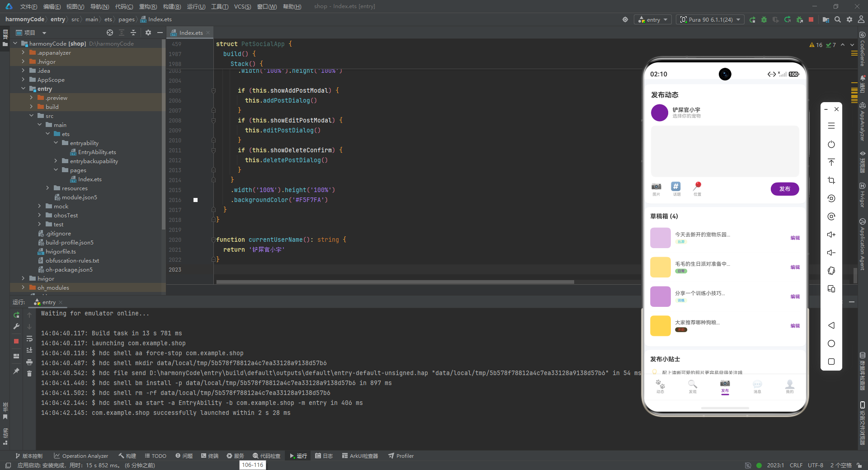Image resolution: width=868 pixels, height=470 pixels.
Task: Tap the purple 发布 publish button
Action: tap(784, 189)
